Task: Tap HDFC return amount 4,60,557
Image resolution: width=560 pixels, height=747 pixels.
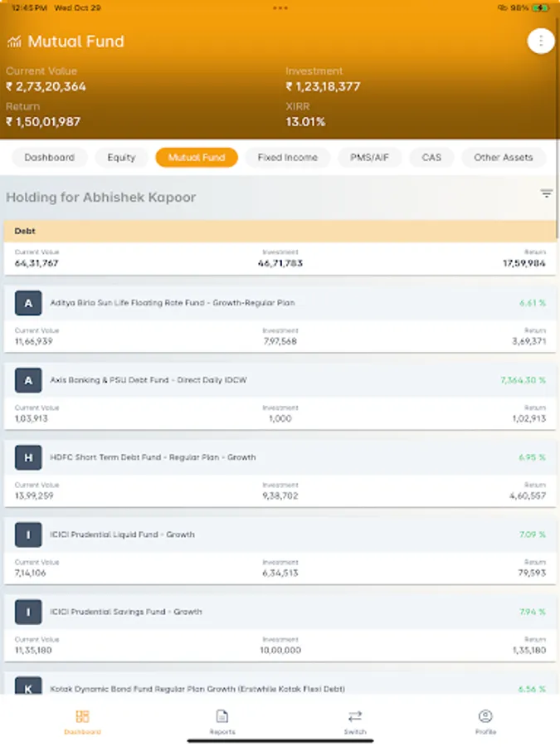Action: click(528, 496)
